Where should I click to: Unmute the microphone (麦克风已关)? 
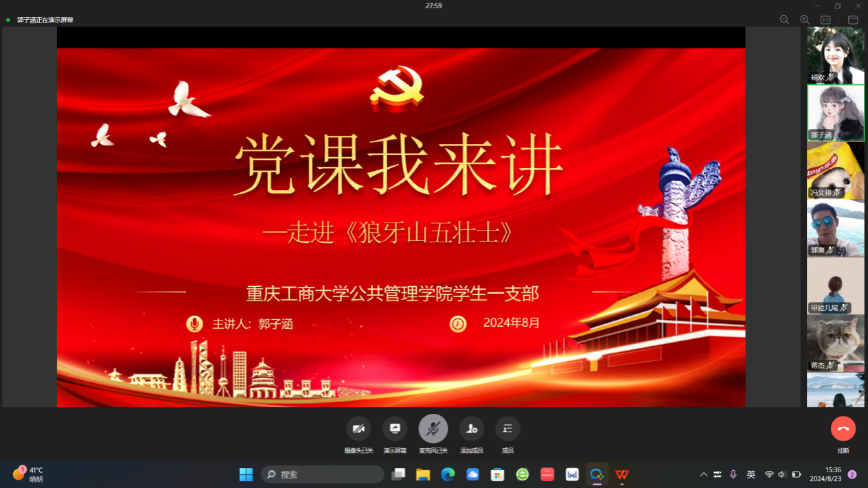click(x=433, y=429)
